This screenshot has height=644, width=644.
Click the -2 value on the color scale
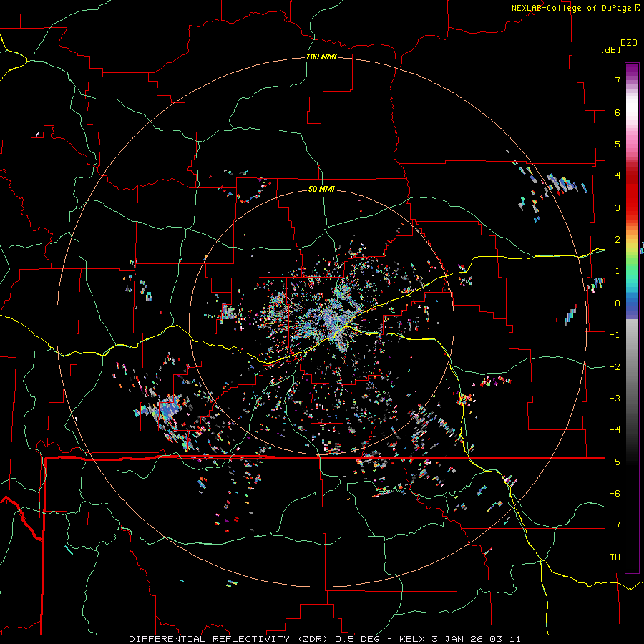click(615, 366)
